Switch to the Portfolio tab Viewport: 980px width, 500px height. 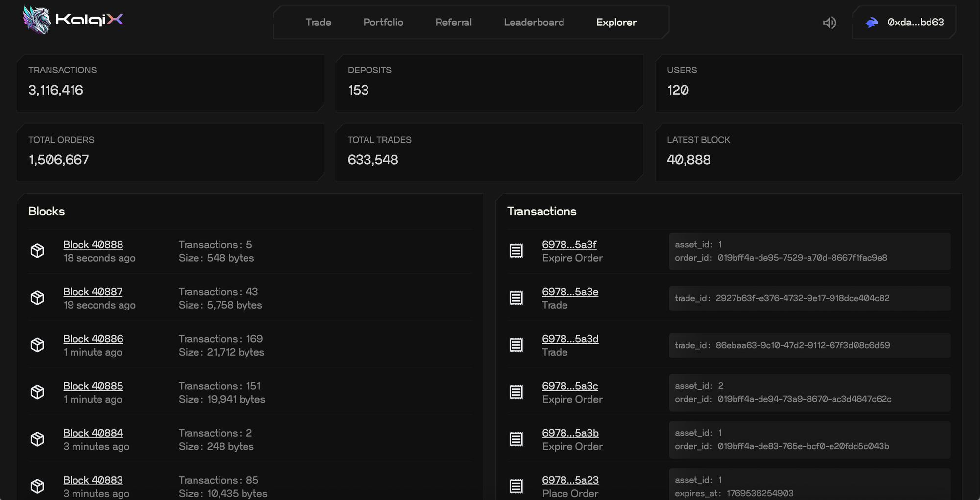[383, 23]
